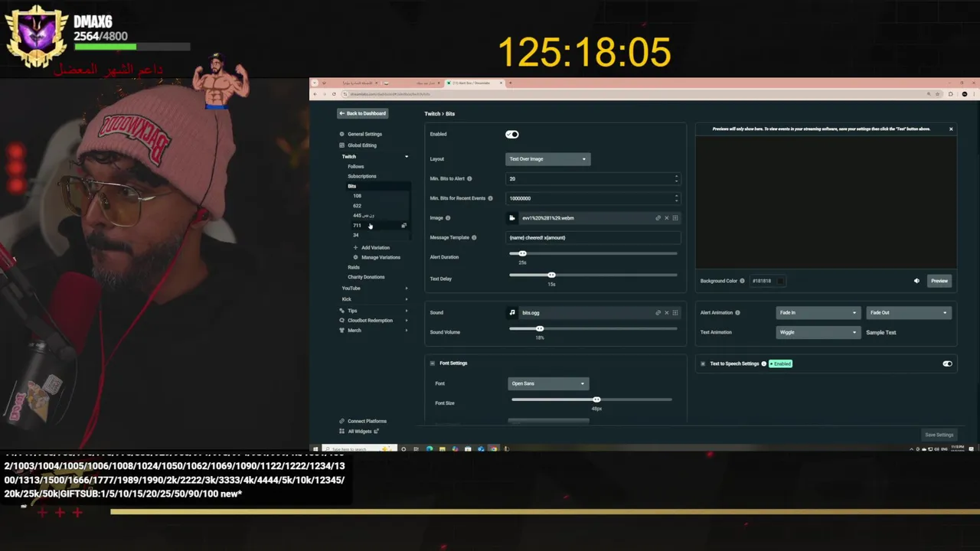The image size is (980, 551).
Task: Click the Back to Dashboard button
Action: (x=363, y=113)
